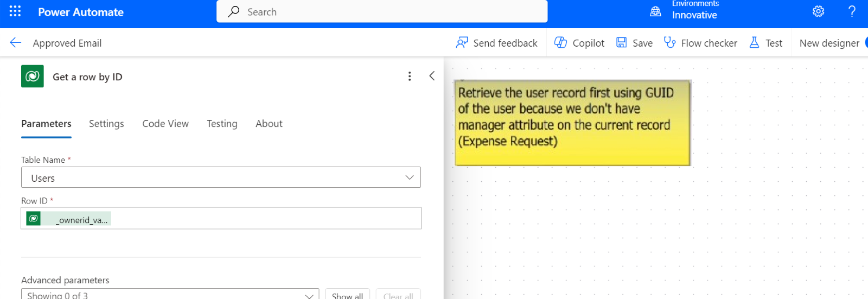The image size is (868, 299).
Task: Click the Save button
Action: 634,43
